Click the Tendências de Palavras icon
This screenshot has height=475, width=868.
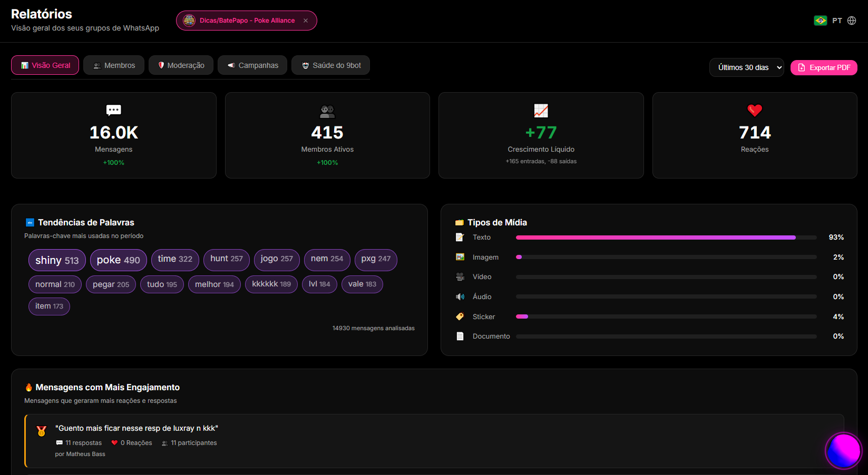[x=30, y=222]
